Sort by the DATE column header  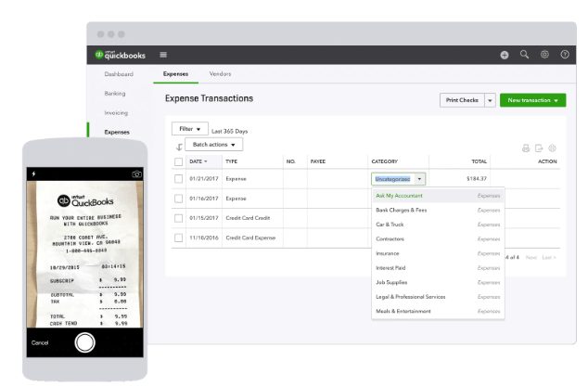click(x=198, y=161)
